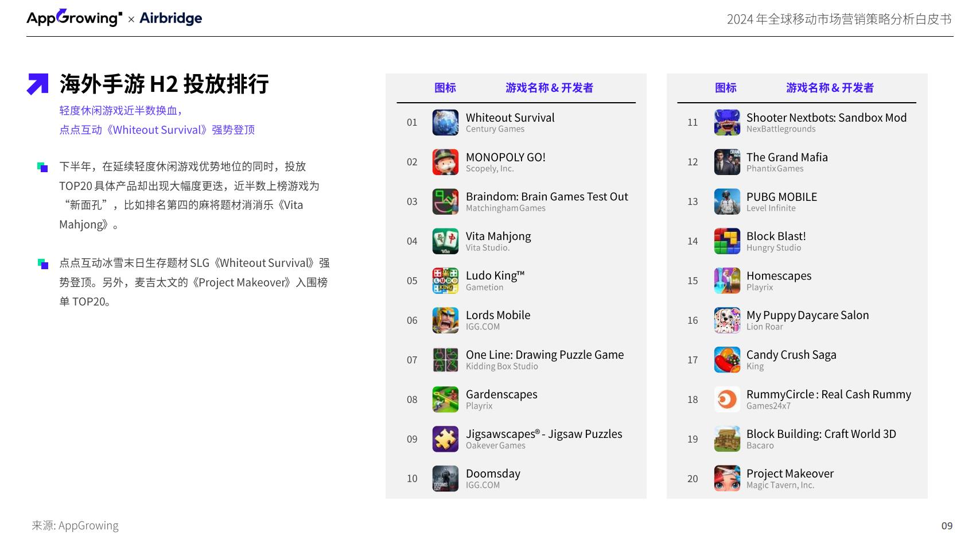
Task: Click the Doomsday title text
Action: [x=493, y=474]
